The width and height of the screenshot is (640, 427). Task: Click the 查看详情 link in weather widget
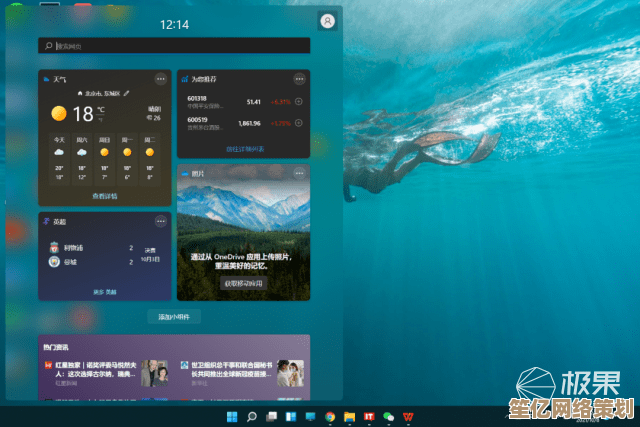click(x=105, y=196)
